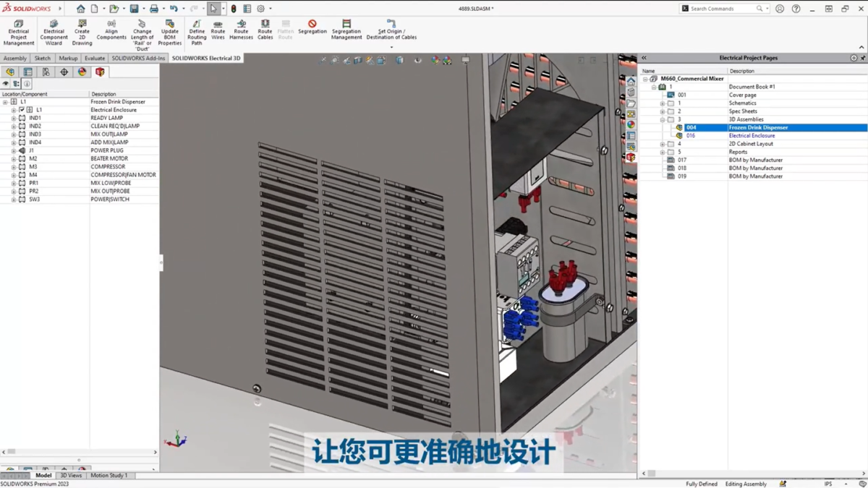Viewport: 868px width, 488px height.
Task: Select the Define Routing Path tool
Action: coord(197,33)
